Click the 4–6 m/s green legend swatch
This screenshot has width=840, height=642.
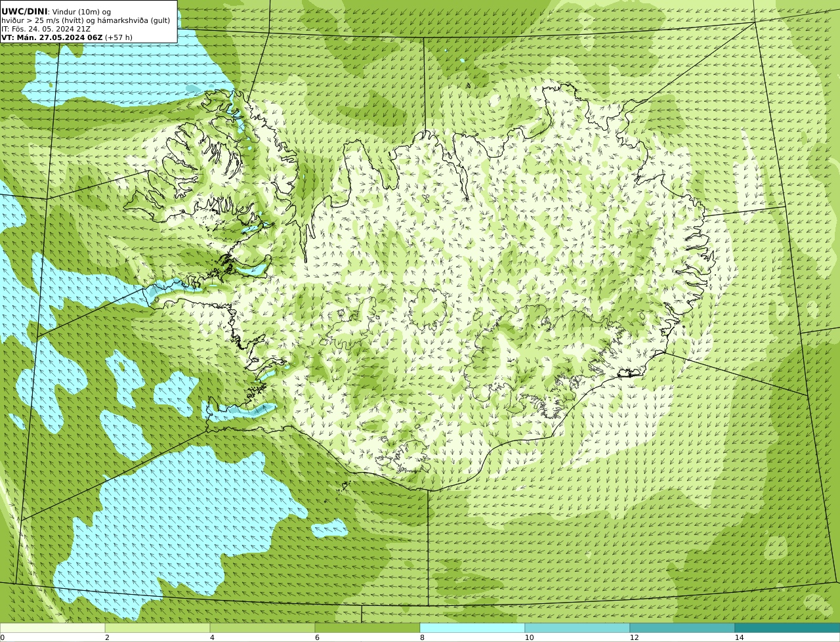262,628
